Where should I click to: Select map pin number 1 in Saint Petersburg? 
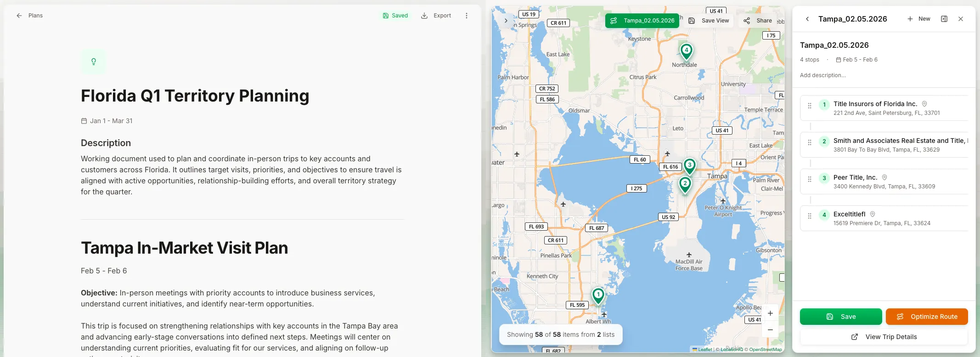click(598, 296)
